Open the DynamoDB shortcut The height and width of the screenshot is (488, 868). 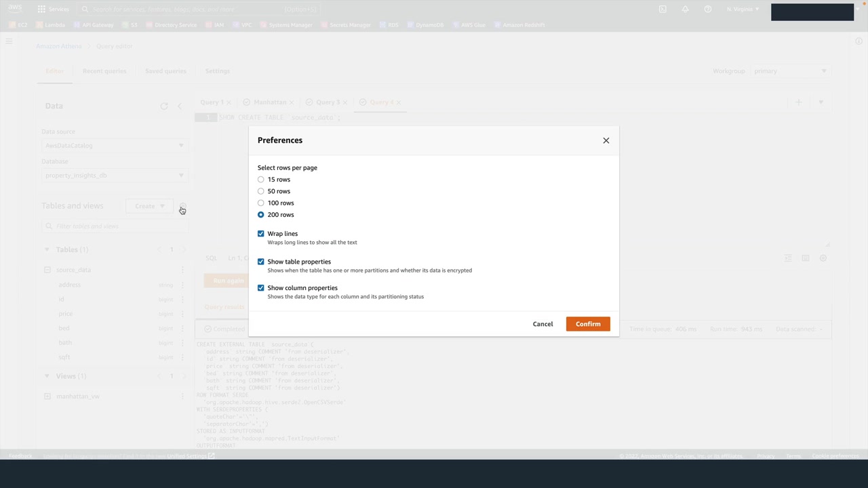click(425, 25)
